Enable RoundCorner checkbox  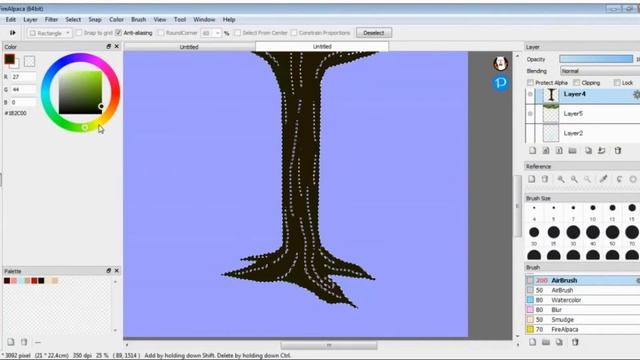coord(161,33)
